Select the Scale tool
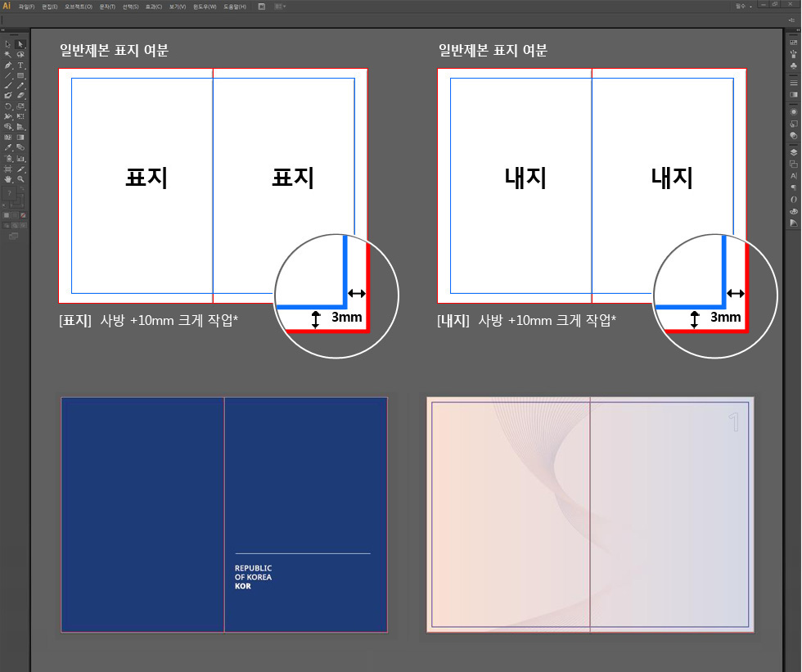 coord(20,106)
